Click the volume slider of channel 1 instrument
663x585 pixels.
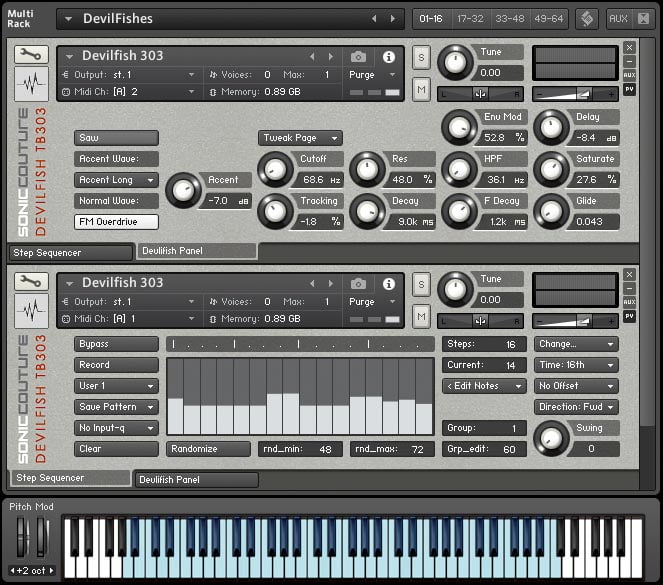point(575,321)
